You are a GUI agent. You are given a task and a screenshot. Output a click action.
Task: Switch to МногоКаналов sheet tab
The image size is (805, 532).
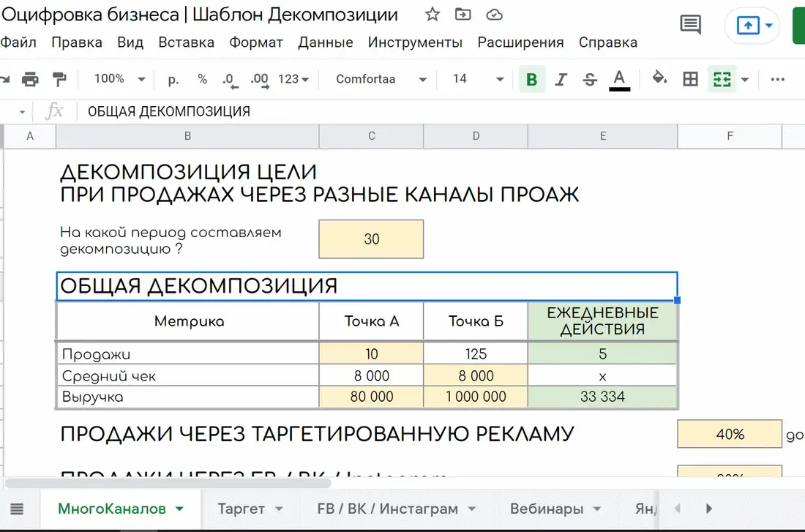coord(112,509)
